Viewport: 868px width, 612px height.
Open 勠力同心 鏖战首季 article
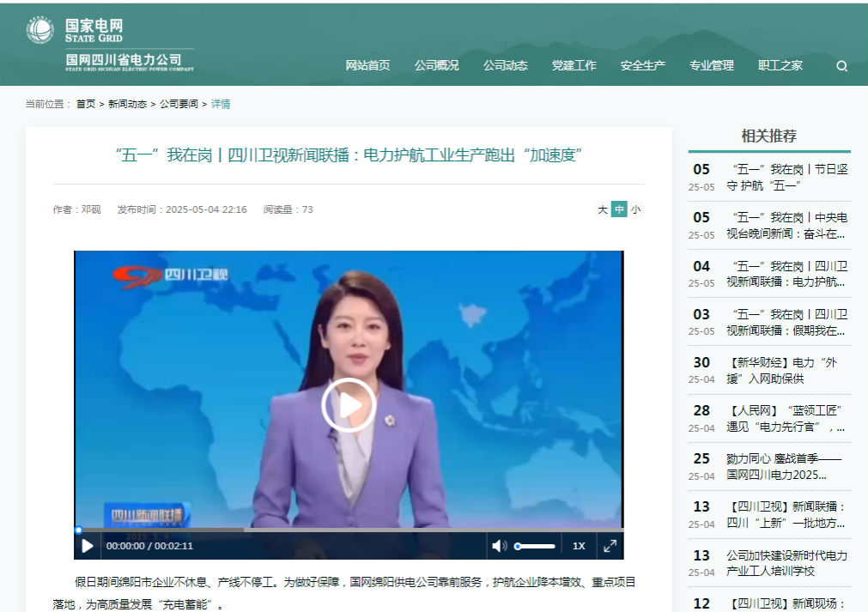[784, 466]
